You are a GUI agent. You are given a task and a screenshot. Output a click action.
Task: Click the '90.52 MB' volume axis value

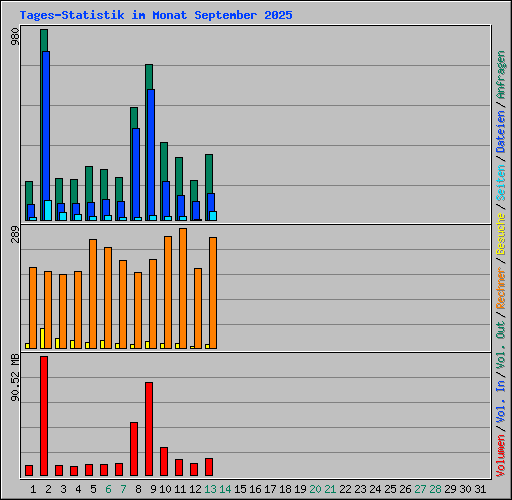pyautogui.click(x=15, y=378)
